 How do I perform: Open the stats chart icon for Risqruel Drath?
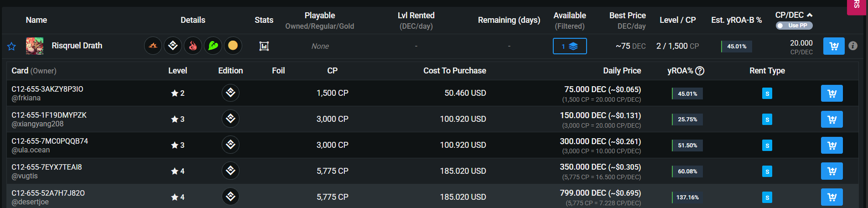264,46
